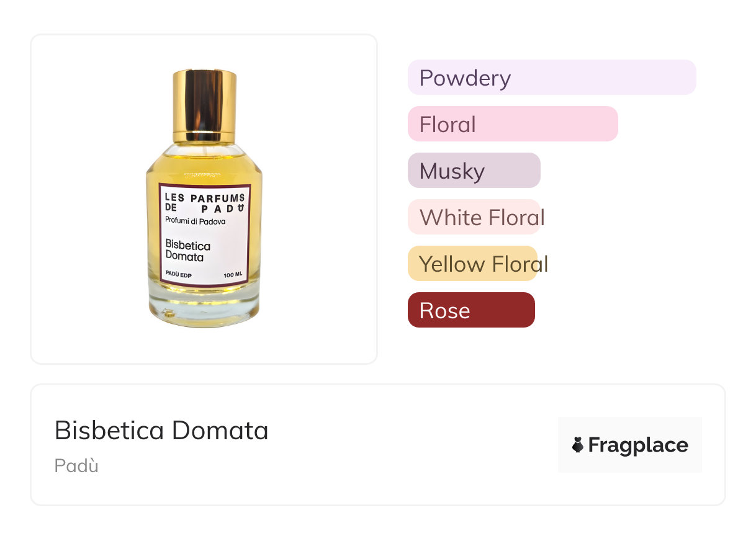Click the gold cap of the perfume bottle
Screen dimensions: 756x536
coord(204,104)
